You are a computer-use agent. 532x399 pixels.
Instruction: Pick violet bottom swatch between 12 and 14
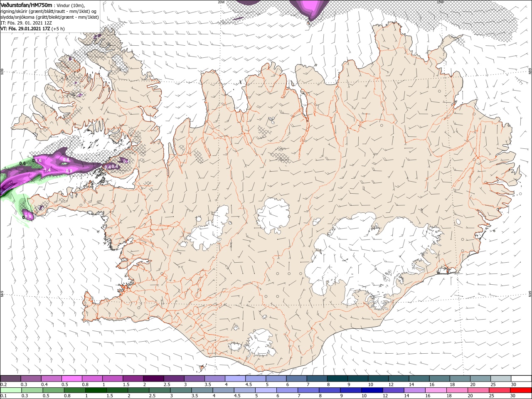click(393, 390)
